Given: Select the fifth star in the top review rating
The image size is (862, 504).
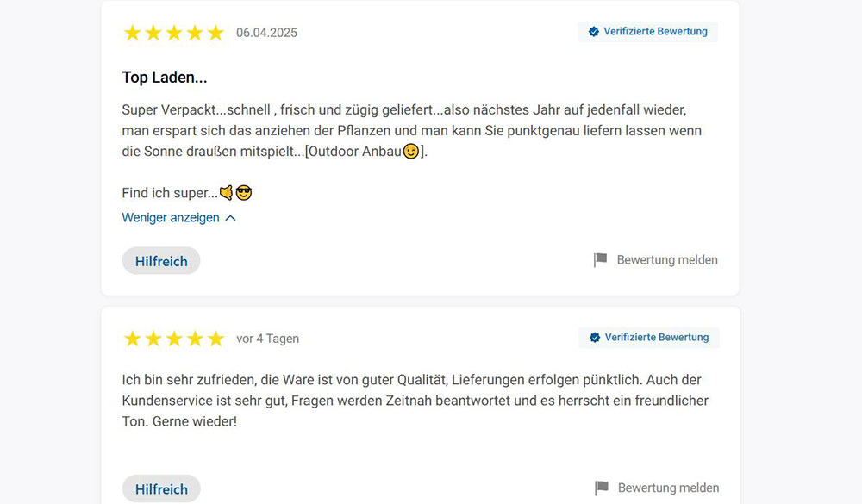Looking at the screenshot, I should pos(215,32).
